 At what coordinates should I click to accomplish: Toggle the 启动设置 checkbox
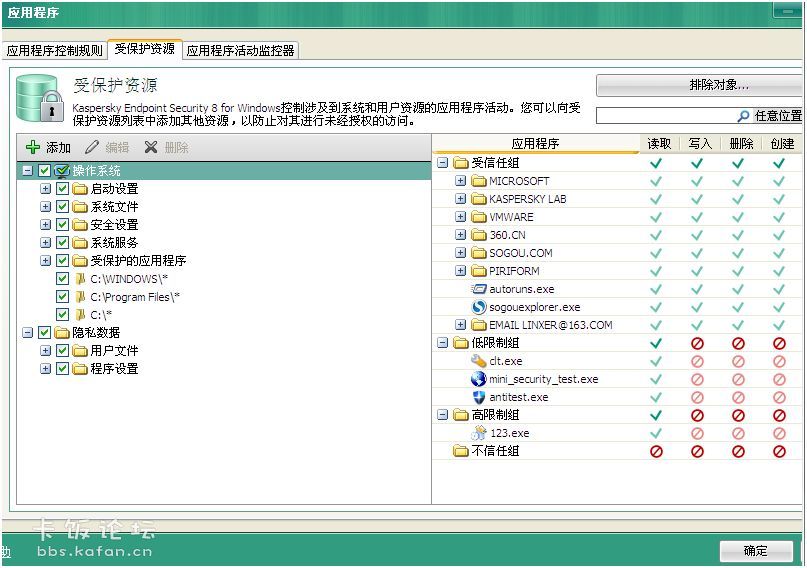62,189
